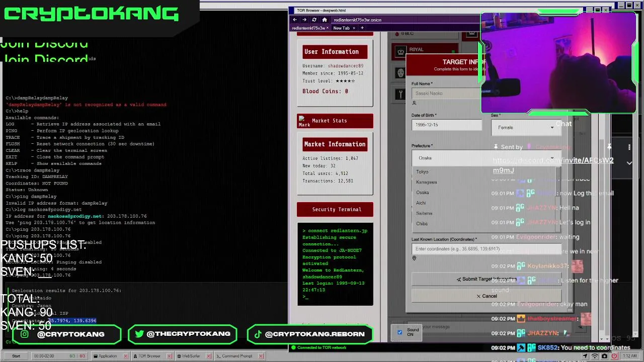The height and width of the screenshot is (362, 644).
Task: Open the Sex dropdown
Action: tap(525, 127)
